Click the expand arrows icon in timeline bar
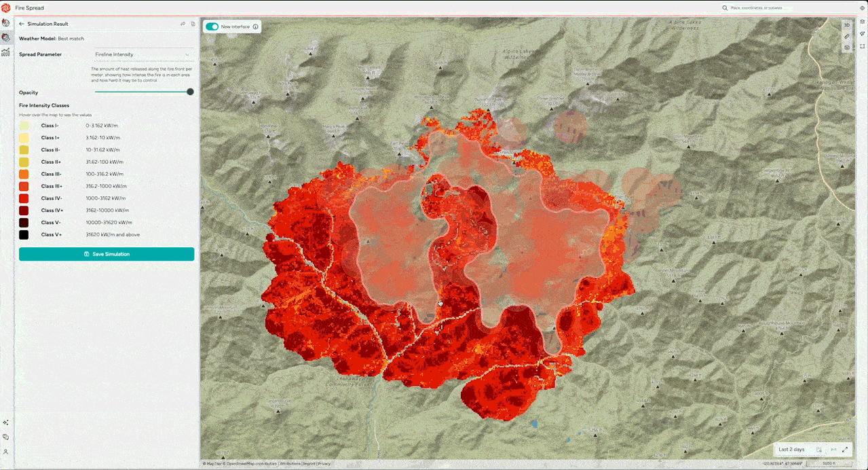Screen dimensions: 868x470 pos(845,450)
